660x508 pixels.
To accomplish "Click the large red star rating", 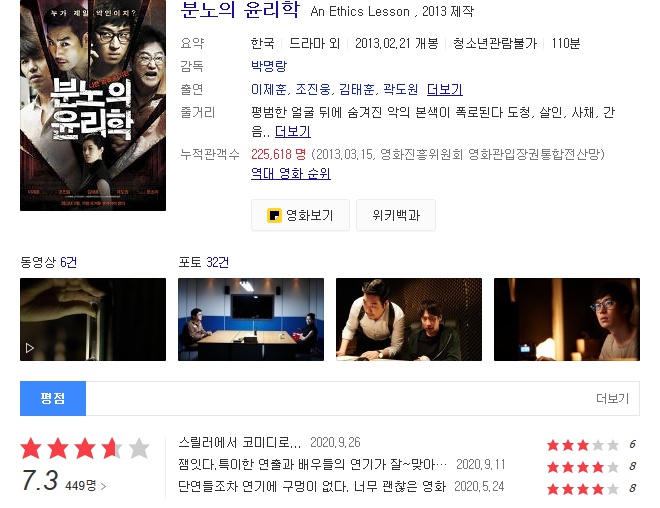I will click(85, 448).
